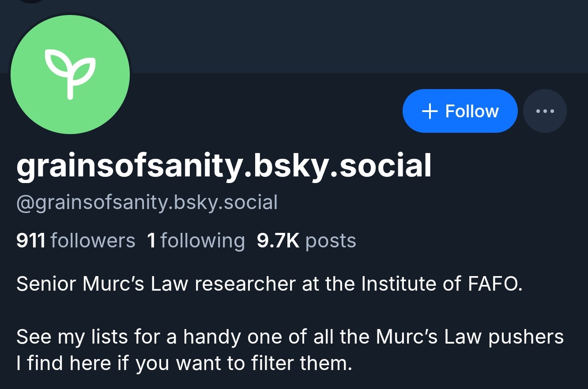Click the @grainsofsanity.bsky.social handle
The width and height of the screenshot is (588, 389).
(x=147, y=202)
